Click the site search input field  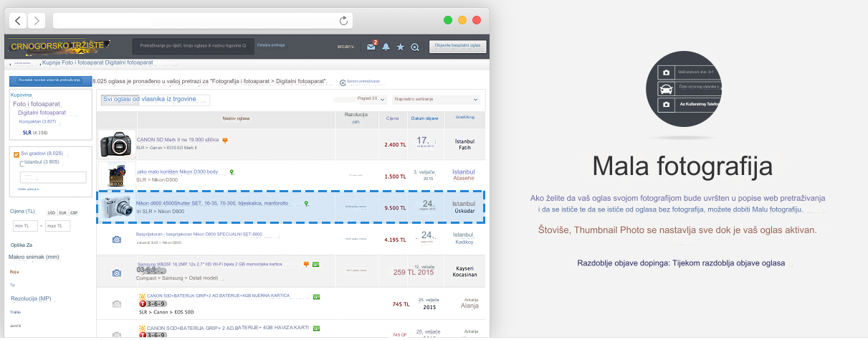tap(193, 46)
